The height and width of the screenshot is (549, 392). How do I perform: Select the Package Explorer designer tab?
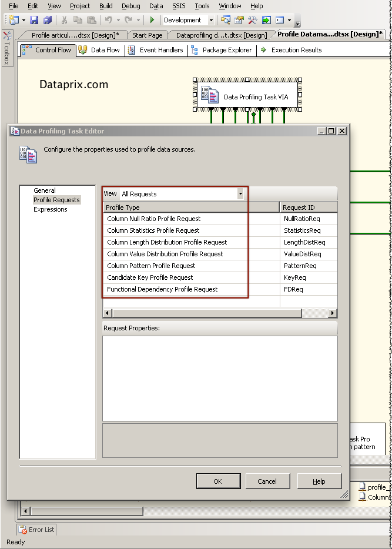click(222, 50)
